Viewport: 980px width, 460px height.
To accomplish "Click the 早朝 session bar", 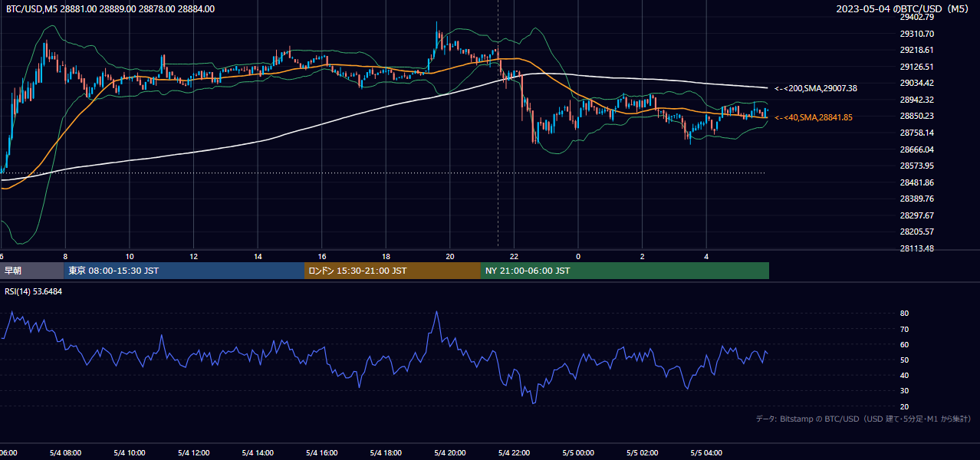I will click(31, 271).
